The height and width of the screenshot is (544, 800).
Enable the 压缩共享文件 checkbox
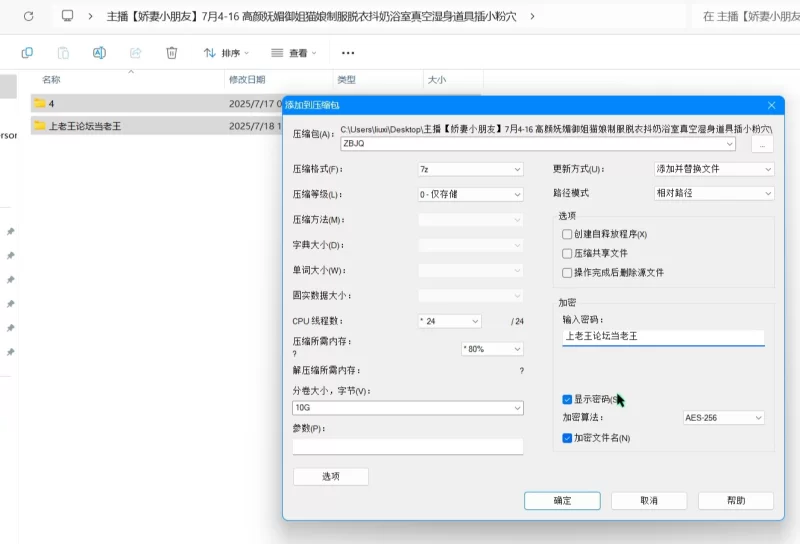(x=567, y=254)
